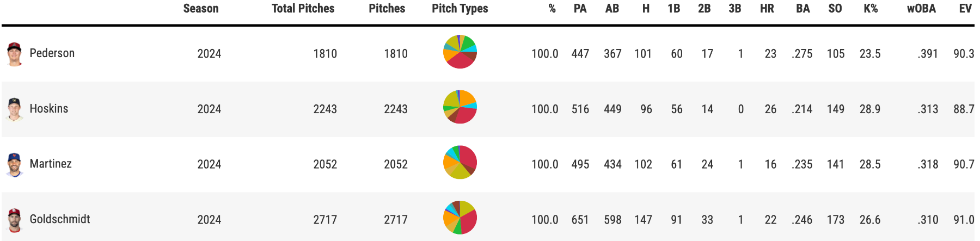Sort by Total Pitches column header
Viewport: 980px width, 241px height.
(303, 9)
